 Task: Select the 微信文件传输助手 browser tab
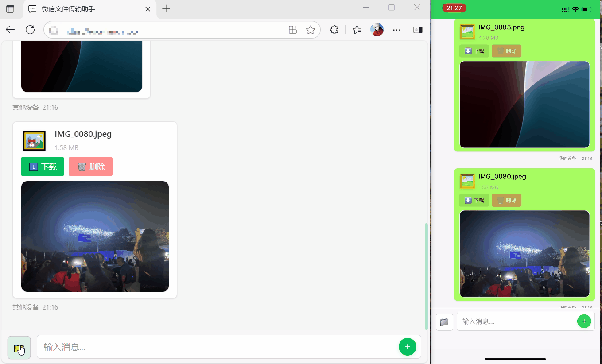pyautogui.click(x=89, y=9)
